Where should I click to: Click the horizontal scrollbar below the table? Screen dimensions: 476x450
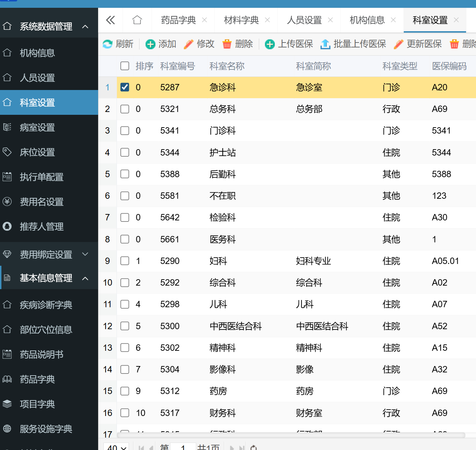(290, 435)
